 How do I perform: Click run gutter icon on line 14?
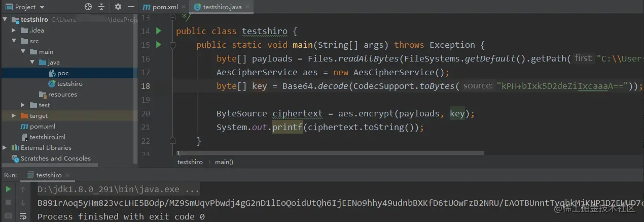159,31
